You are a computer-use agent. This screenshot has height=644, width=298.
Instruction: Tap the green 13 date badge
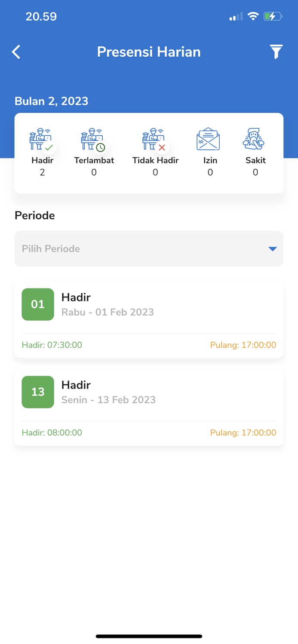coord(38,392)
